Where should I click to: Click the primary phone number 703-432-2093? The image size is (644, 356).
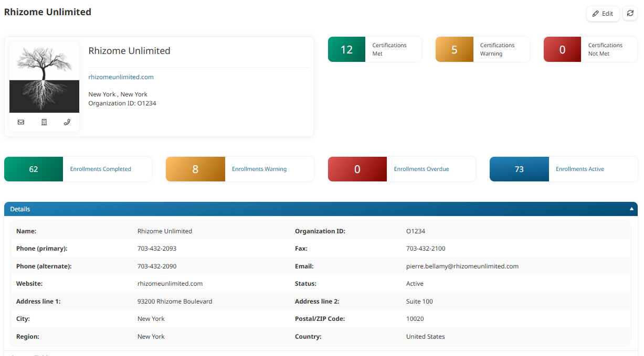pos(157,249)
